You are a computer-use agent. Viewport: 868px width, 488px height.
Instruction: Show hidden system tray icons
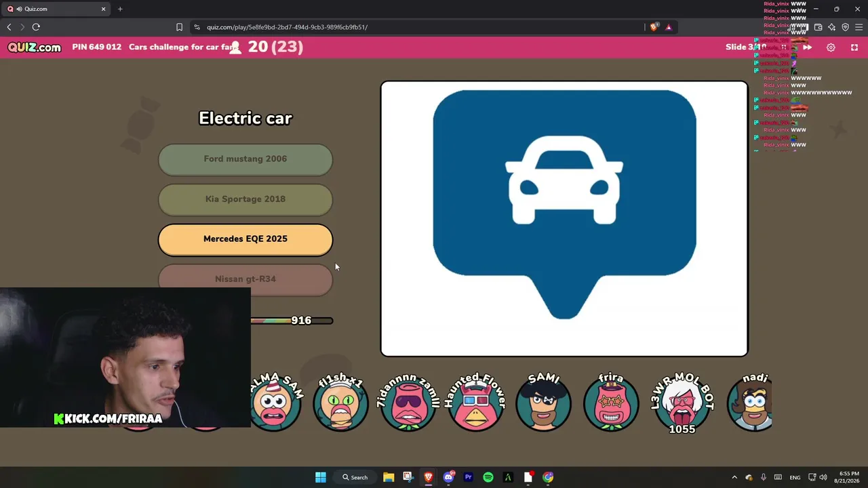[734, 477]
